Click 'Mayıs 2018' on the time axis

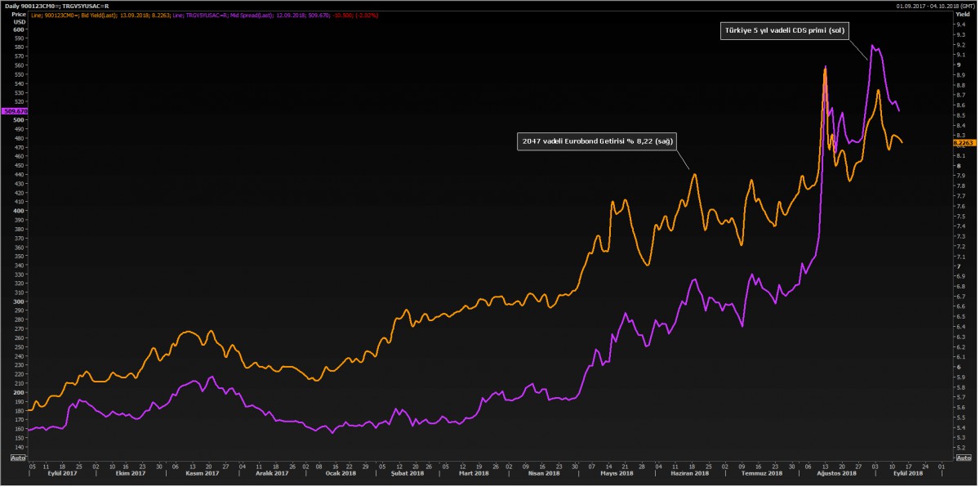click(616, 473)
